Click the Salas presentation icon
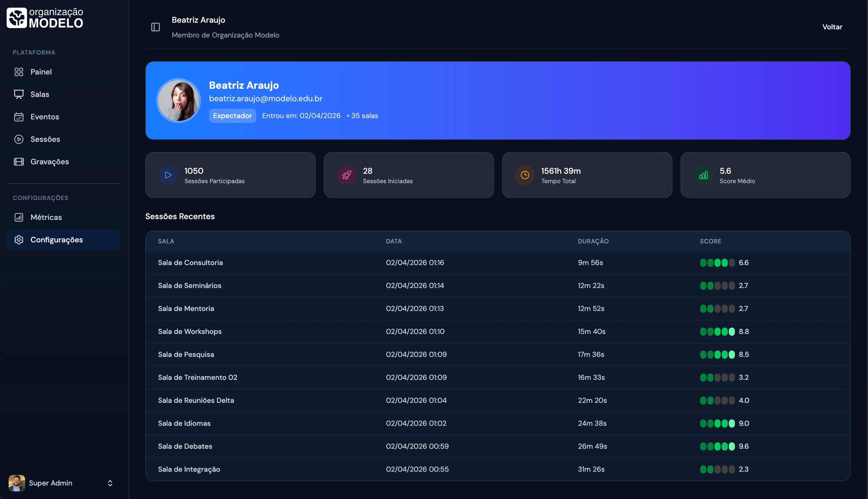 [x=19, y=94]
